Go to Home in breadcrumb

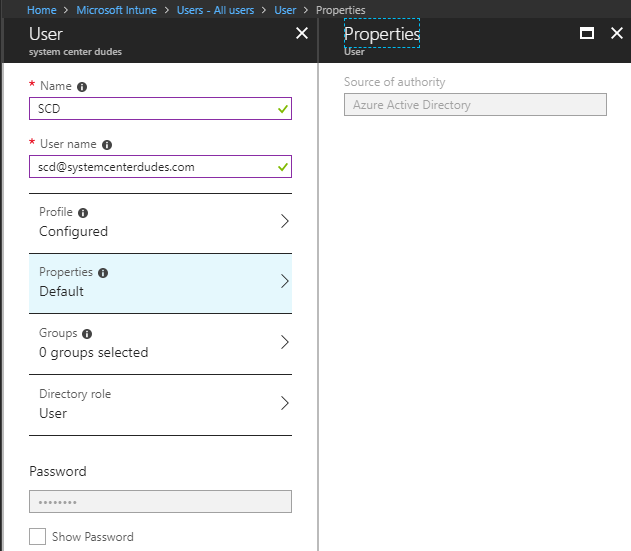pos(41,10)
